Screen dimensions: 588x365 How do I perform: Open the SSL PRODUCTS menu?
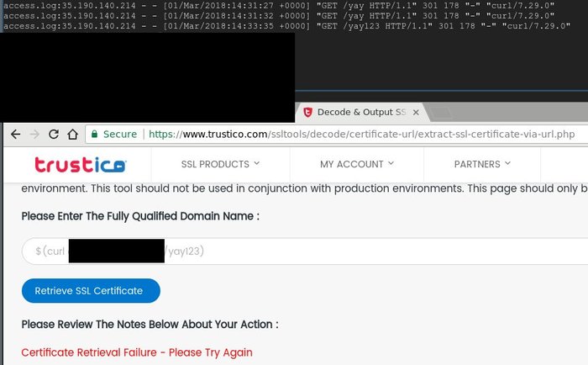(x=220, y=164)
